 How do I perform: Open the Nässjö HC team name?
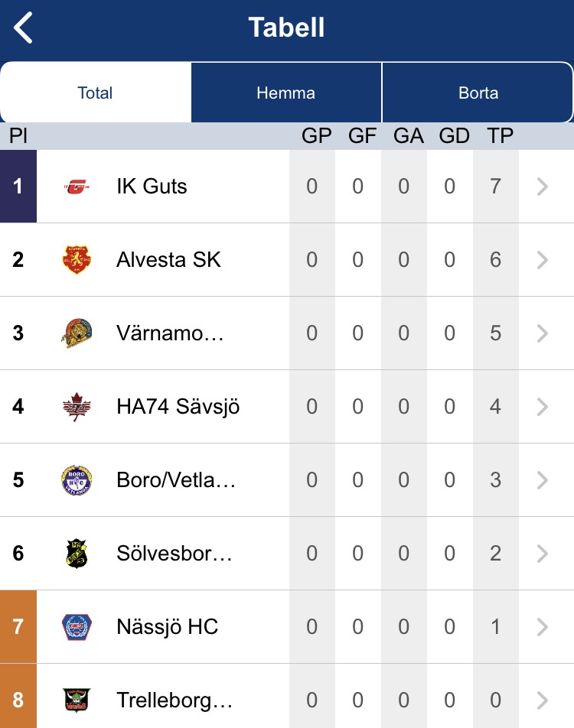pyautogui.click(x=167, y=627)
